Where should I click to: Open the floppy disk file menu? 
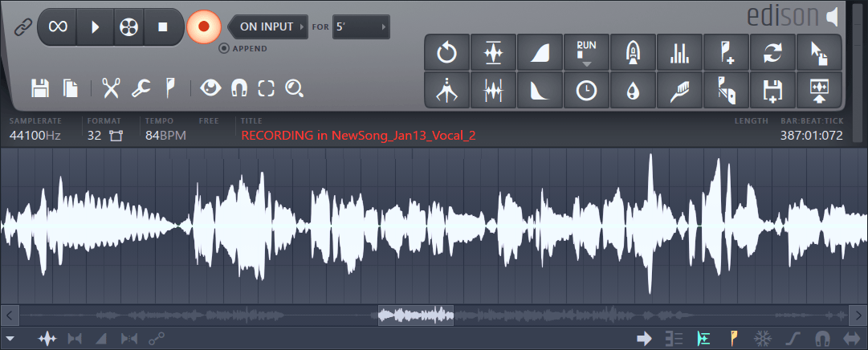tap(40, 88)
